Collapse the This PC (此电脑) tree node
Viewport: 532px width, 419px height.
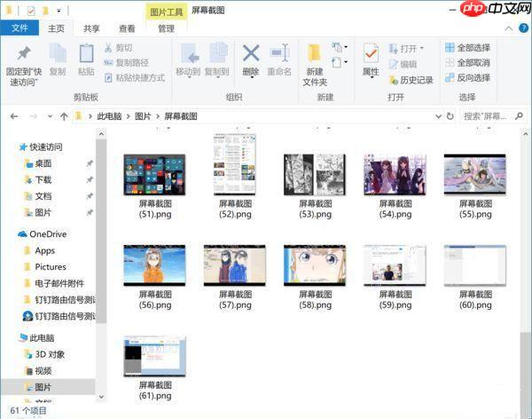(10, 338)
